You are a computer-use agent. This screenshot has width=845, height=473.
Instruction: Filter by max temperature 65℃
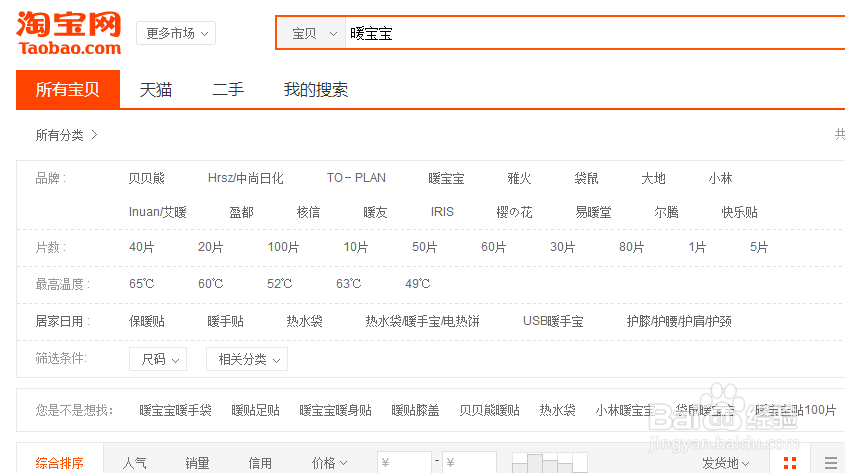pyautogui.click(x=142, y=284)
